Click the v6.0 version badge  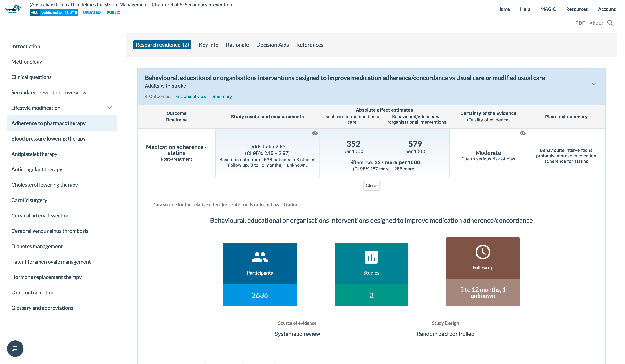coord(34,12)
